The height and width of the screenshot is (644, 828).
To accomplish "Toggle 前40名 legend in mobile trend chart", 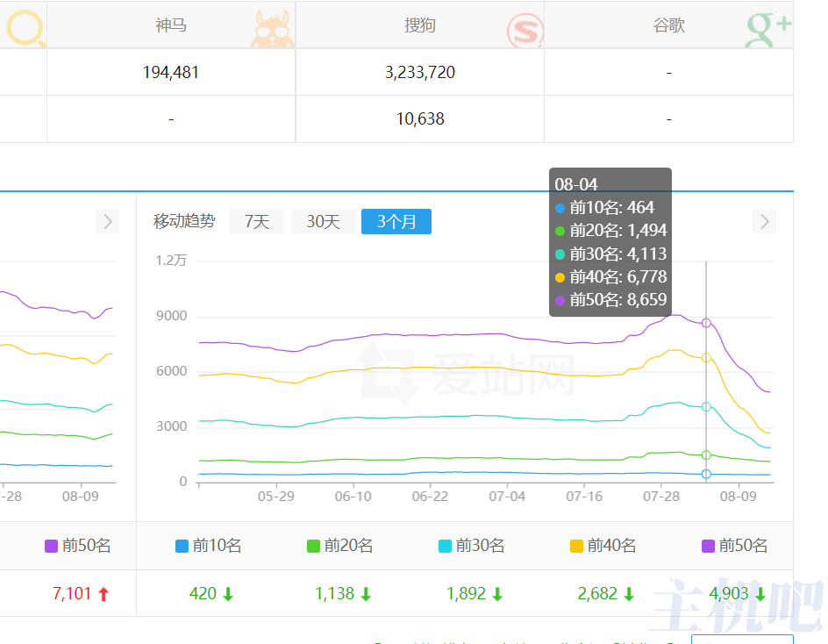I will point(603,545).
